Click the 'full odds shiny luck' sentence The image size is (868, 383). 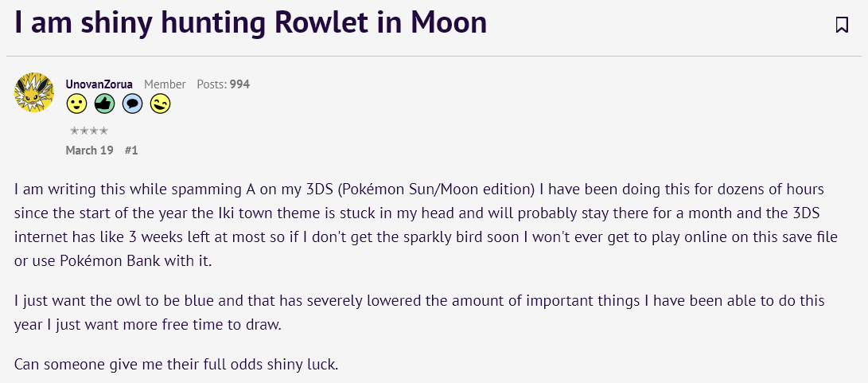[x=176, y=365]
